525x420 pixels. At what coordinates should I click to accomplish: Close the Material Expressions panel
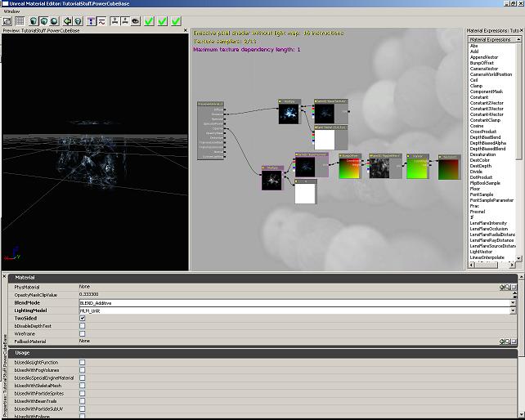(x=521, y=30)
